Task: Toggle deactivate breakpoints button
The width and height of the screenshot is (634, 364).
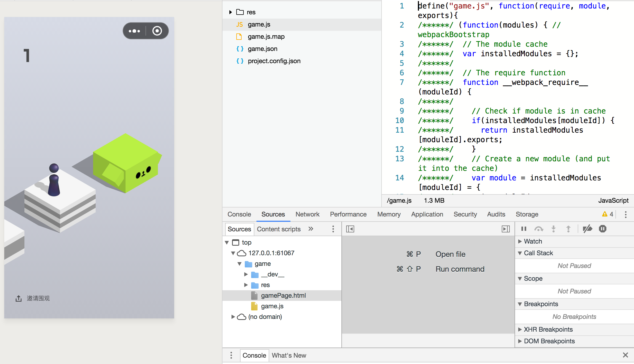Action: click(x=587, y=229)
